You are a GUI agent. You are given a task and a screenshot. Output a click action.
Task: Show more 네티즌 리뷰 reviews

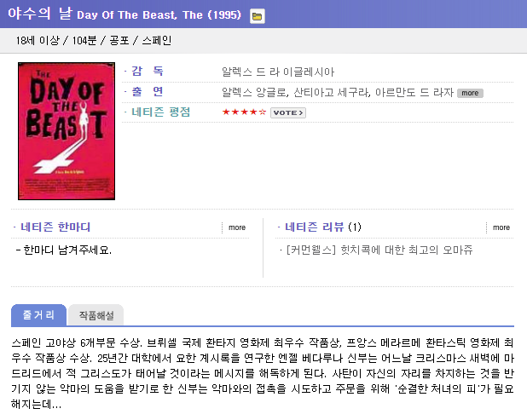click(501, 227)
